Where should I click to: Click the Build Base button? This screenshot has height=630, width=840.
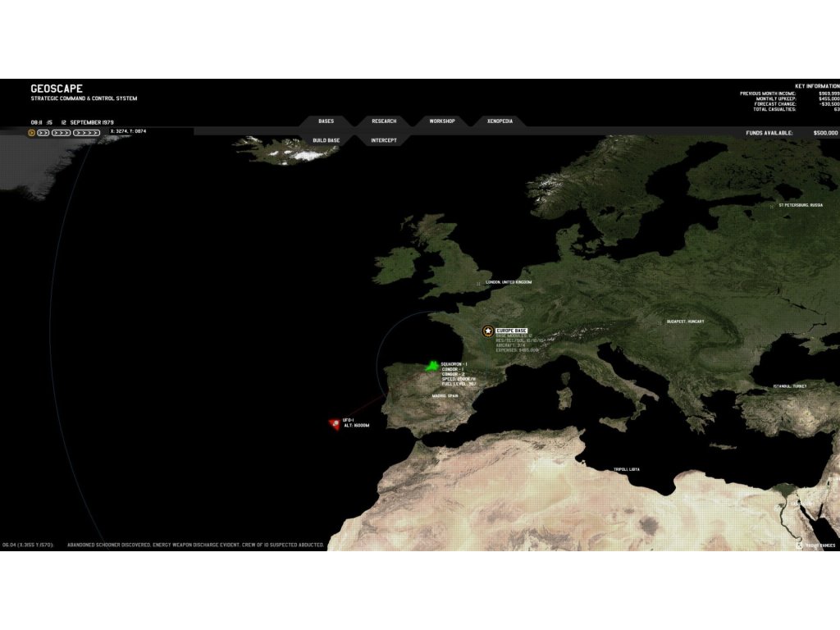(x=326, y=140)
